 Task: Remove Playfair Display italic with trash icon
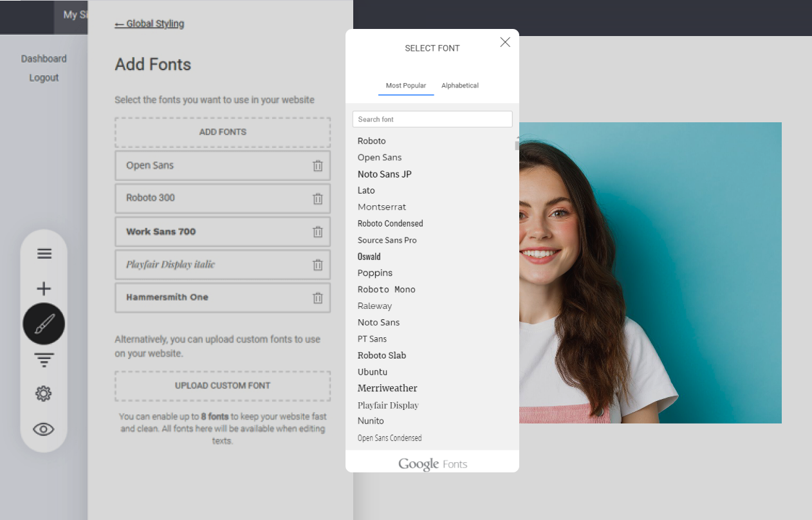[317, 265]
